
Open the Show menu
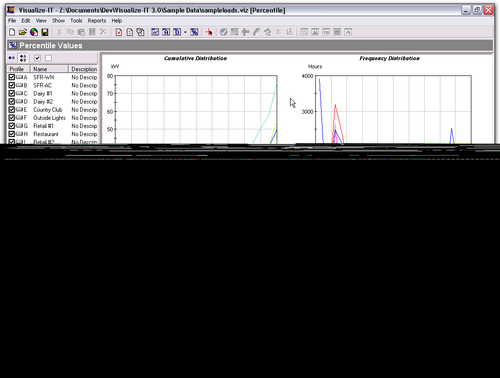click(x=58, y=21)
